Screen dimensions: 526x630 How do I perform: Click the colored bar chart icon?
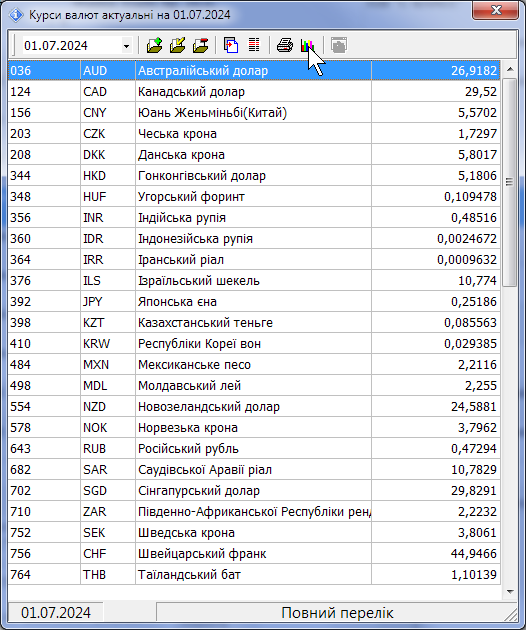click(307, 45)
